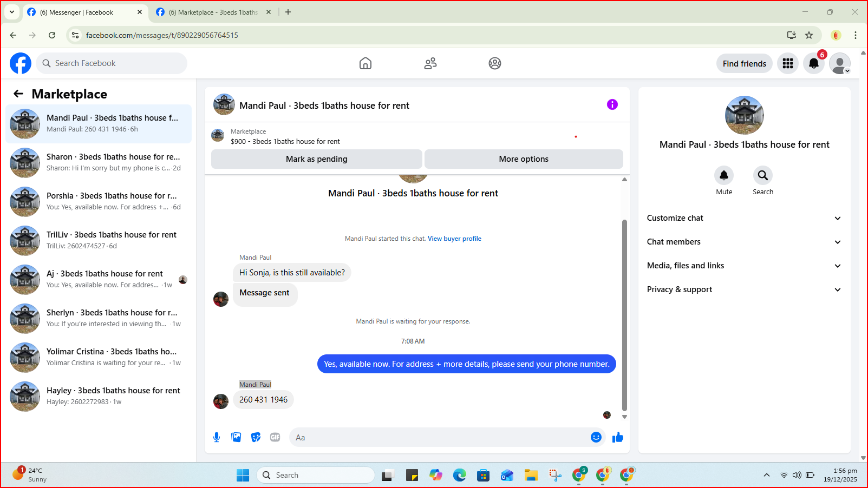868x488 pixels.
Task: Open the Aj conversation
Action: pyautogui.click(x=99, y=280)
